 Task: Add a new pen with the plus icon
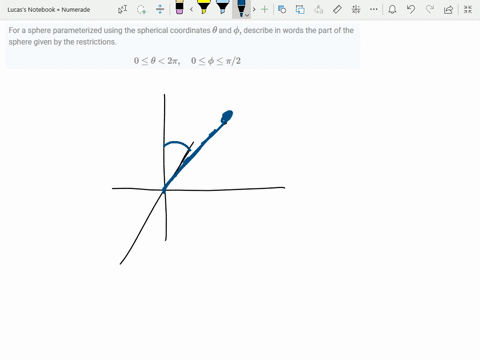click(264, 9)
